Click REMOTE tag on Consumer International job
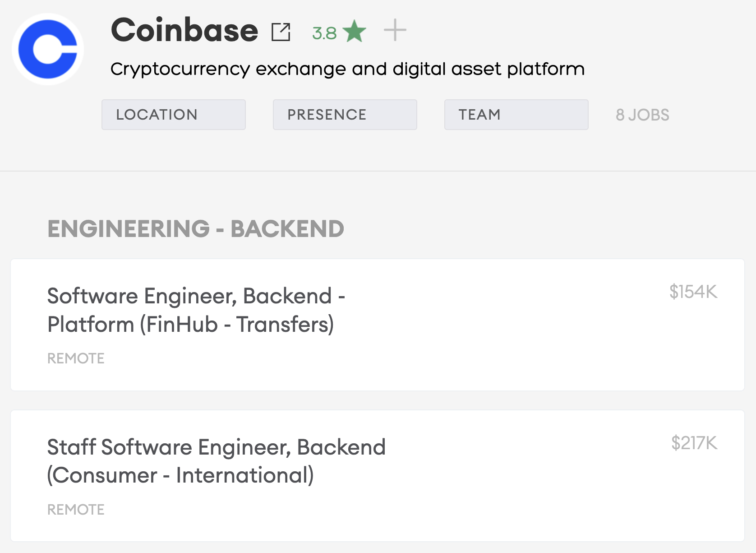Image resolution: width=756 pixels, height=553 pixels. (76, 510)
